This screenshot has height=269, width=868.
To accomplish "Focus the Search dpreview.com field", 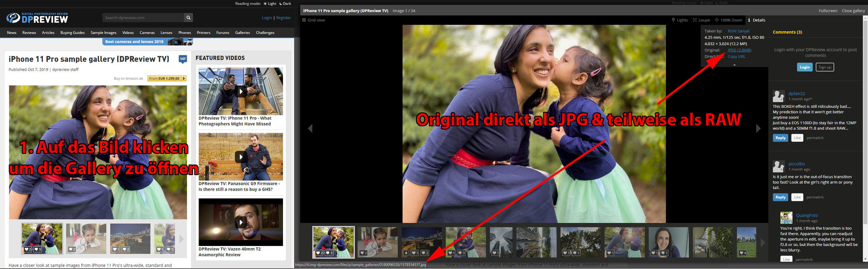I will coord(143,18).
